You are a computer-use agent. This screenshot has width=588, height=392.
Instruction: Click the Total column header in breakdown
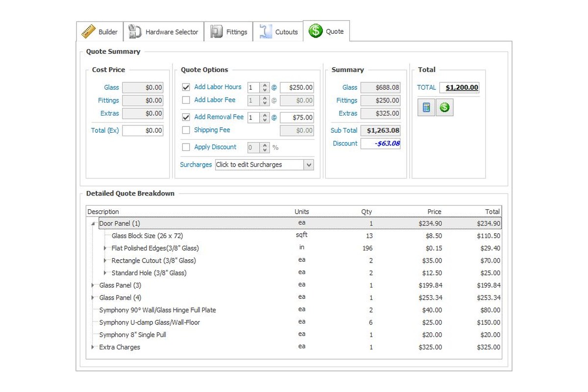pyautogui.click(x=492, y=212)
